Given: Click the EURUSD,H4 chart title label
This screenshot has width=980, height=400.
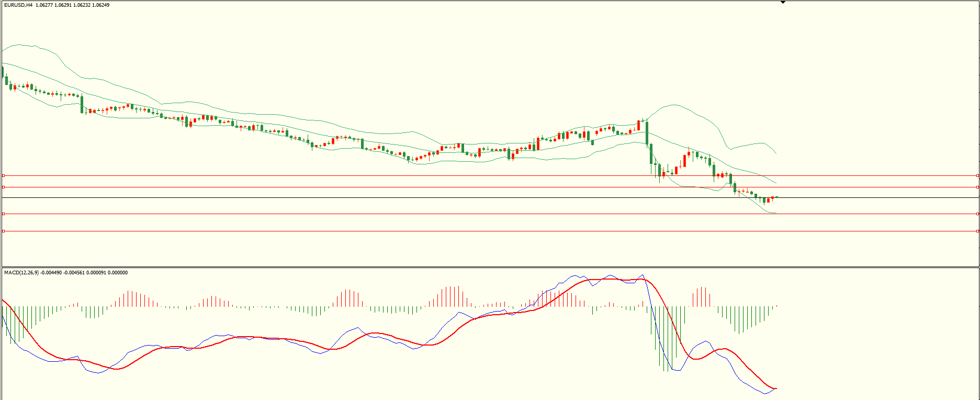Looking at the screenshot, I should [x=18, y=5].
